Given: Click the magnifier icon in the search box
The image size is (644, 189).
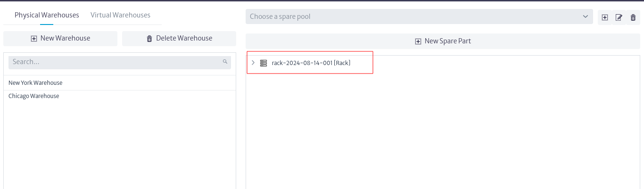Looking at the screenshot, I should (x=225, y=62).
